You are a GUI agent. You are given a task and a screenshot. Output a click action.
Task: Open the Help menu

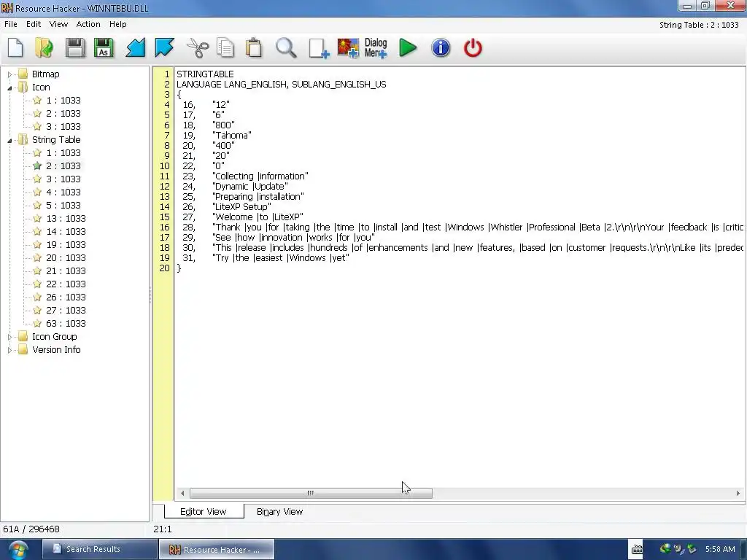[x=117, y=24]
